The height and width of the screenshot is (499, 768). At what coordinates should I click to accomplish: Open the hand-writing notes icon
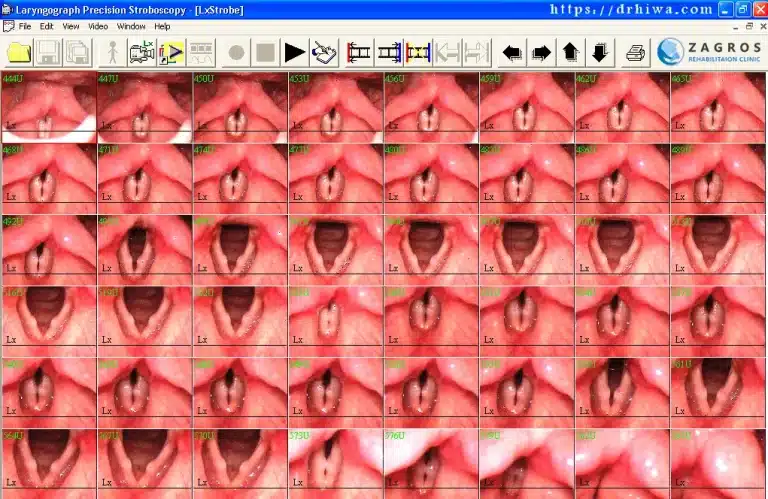pyautogui.click(x=324, y=52)
